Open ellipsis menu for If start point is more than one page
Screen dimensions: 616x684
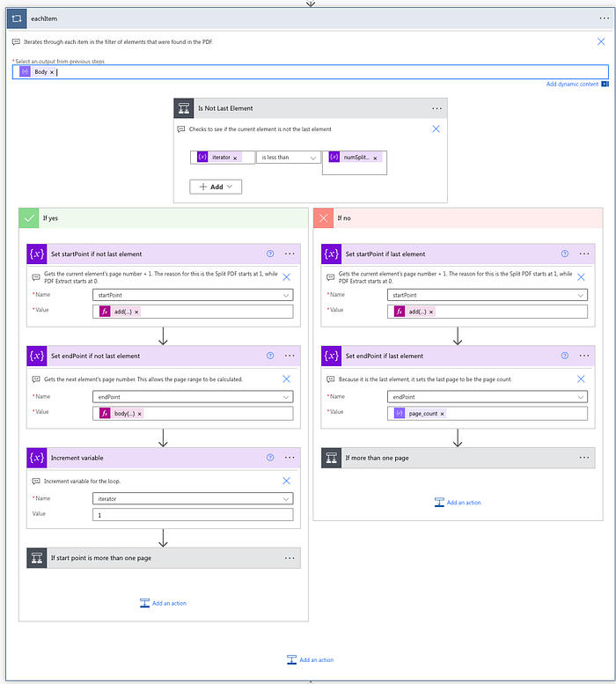[290, 558]
